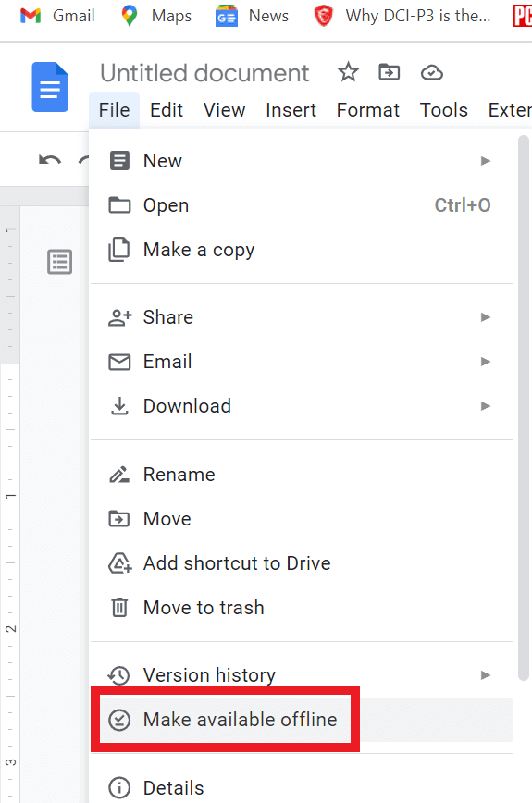
Task: Open the Maps bookmark
Action: (156, 16)
